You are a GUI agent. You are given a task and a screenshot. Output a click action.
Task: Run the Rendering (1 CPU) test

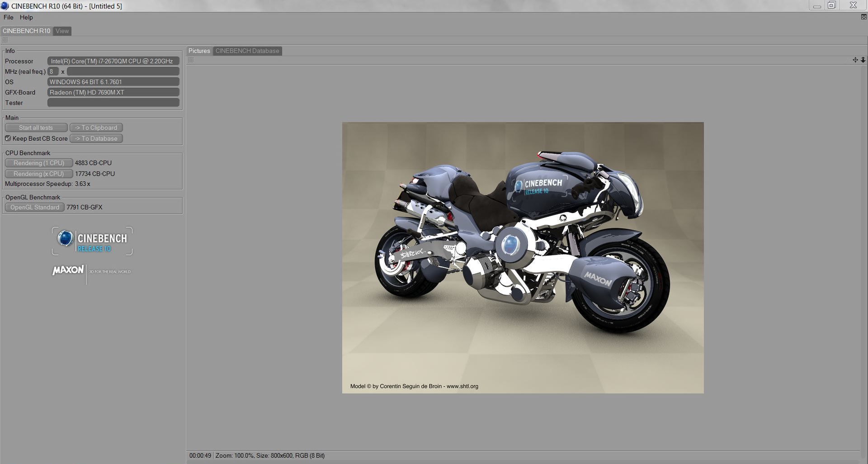(39, 163)
